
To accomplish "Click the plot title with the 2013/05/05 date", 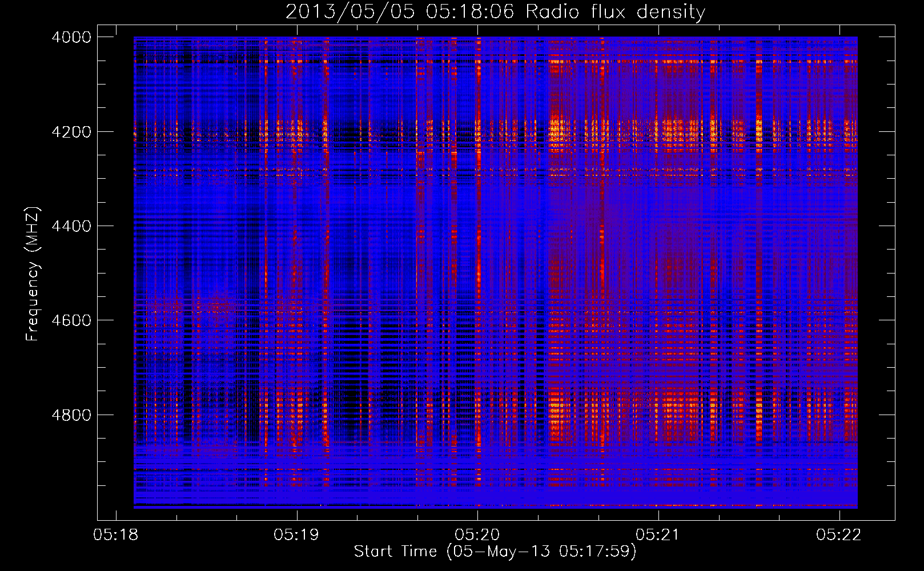I will coord(495,11).
